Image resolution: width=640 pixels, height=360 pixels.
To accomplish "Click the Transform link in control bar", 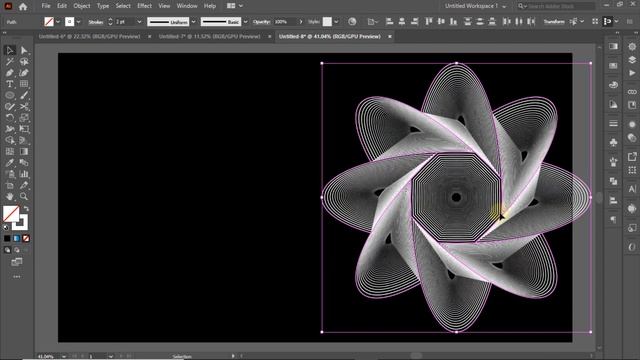I will [x=554, y=22].
